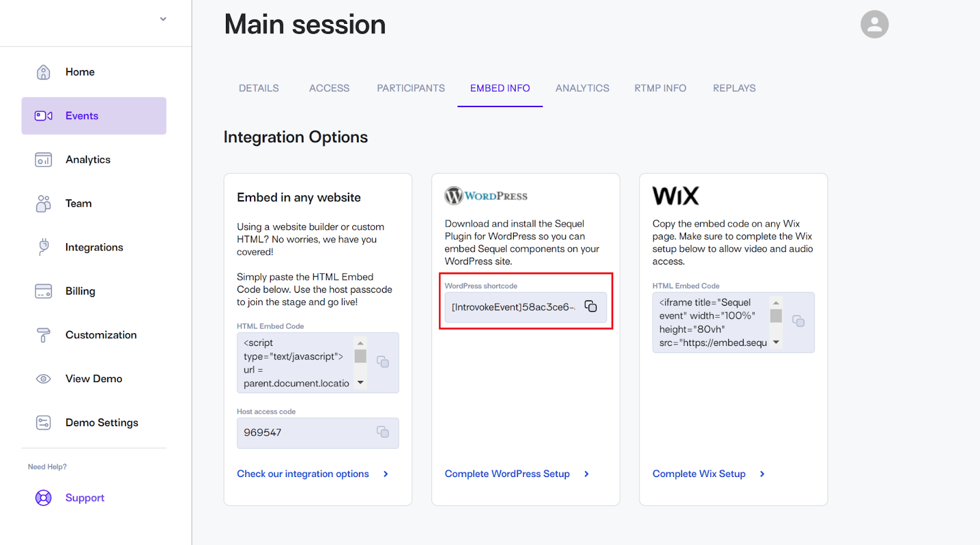Viewport: 980px width, 545px height.
Task: Click the Billing card icon
Action: pyautogui.click(x=43, y=291)
